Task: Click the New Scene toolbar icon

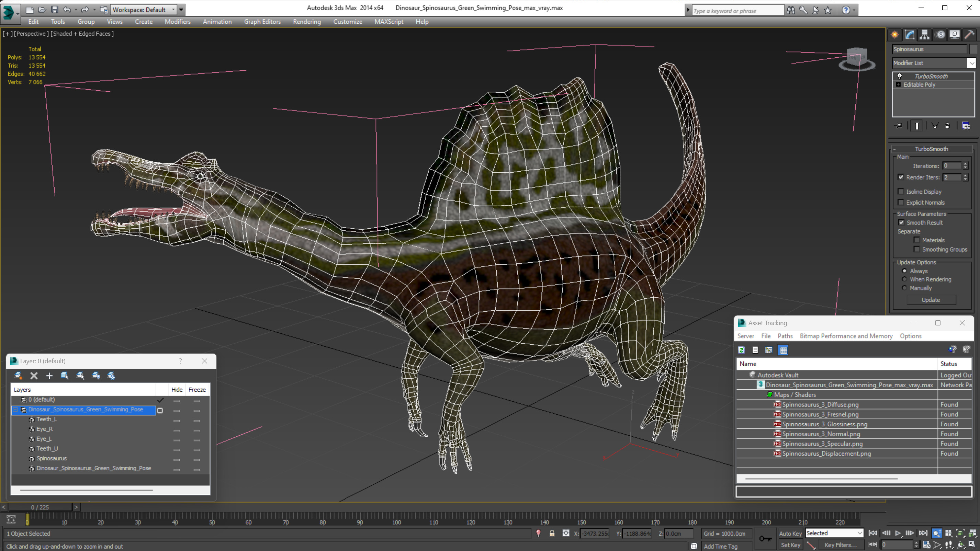Action: pyautogui.click(x=29, y=10)
